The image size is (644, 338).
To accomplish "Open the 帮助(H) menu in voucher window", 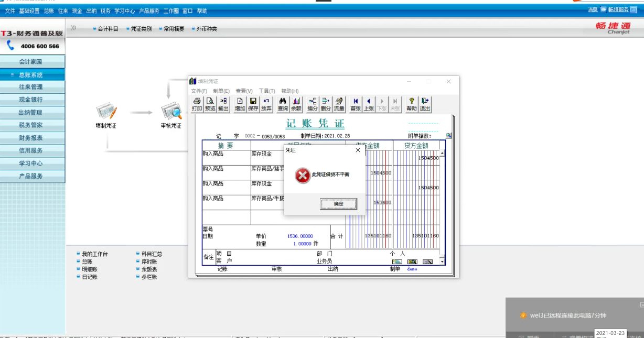I will pyautogui.click(x=289, y=91).
